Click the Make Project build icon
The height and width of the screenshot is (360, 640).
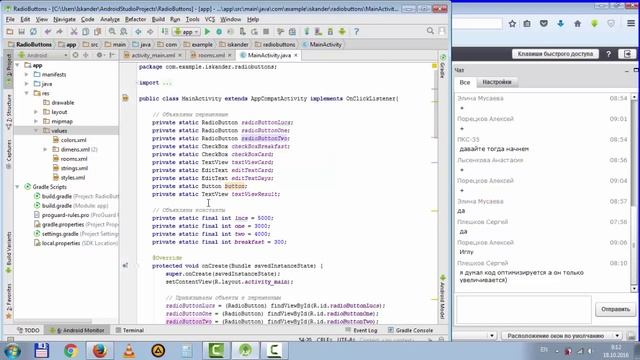click(164, 31)
